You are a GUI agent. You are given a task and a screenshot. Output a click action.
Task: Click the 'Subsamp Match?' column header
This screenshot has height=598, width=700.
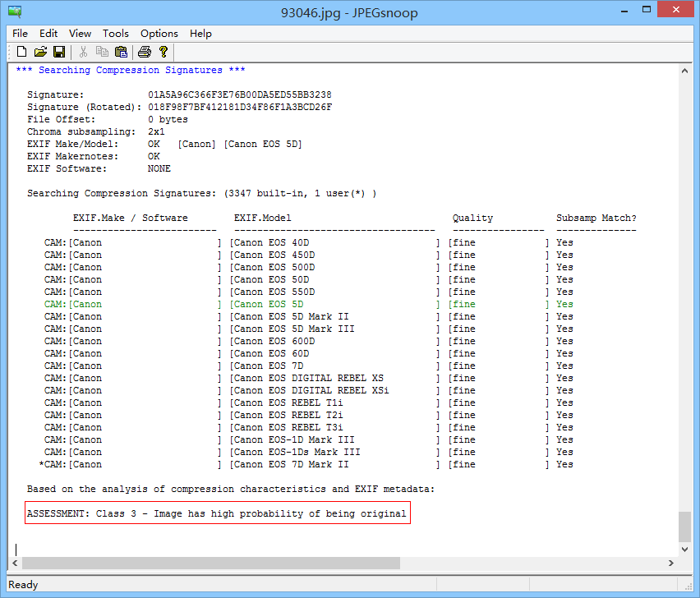click(x=596, y=218)
